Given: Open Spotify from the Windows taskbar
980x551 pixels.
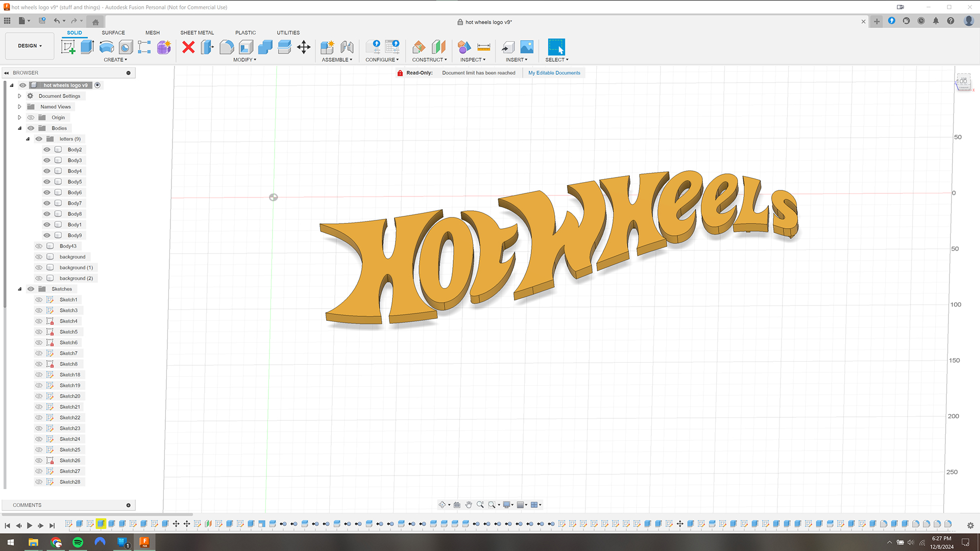Looking at the screenshot, I should point(78,542).
